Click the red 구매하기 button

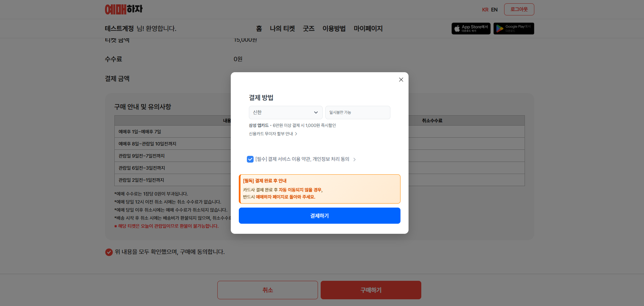click(x=371, y=290)
